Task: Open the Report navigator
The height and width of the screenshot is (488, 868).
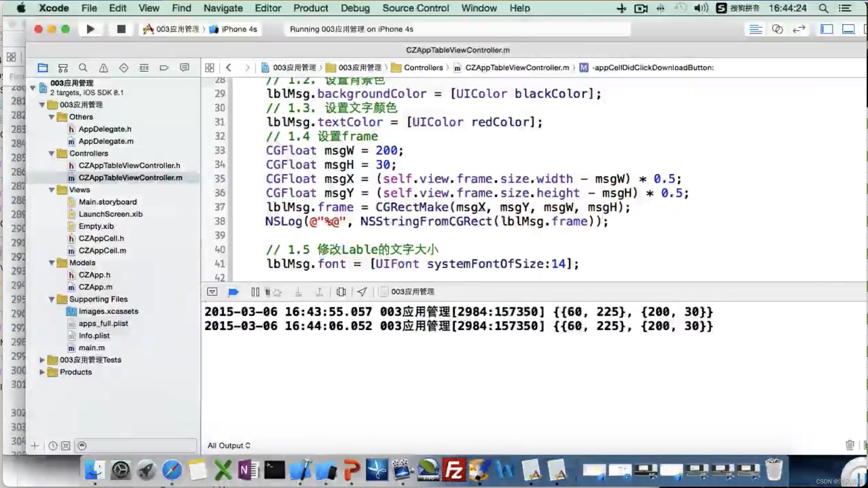Action: [x=184, y=68]
